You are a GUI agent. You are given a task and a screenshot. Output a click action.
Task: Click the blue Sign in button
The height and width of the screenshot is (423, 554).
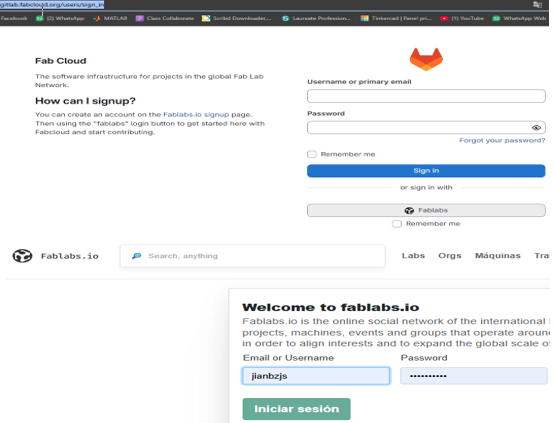pos(426,171)
